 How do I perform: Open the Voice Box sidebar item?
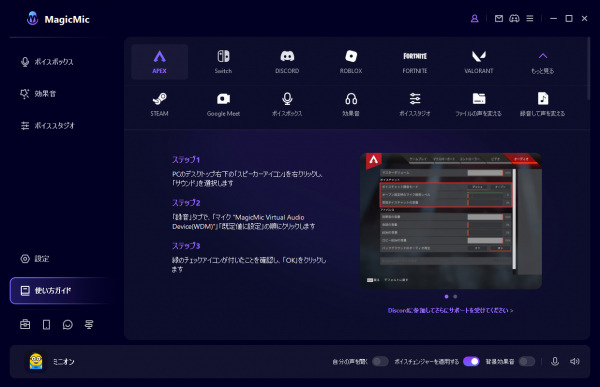pos(47,62)
